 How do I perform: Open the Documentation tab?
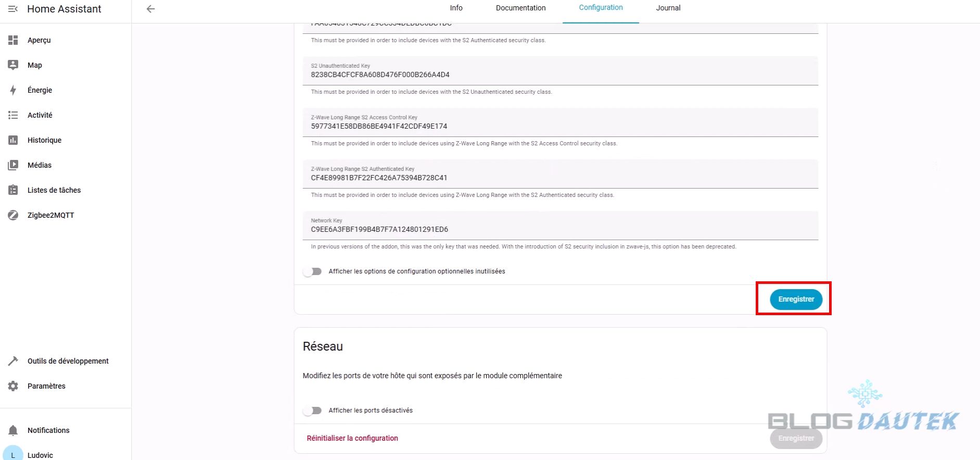pos(520,8)
